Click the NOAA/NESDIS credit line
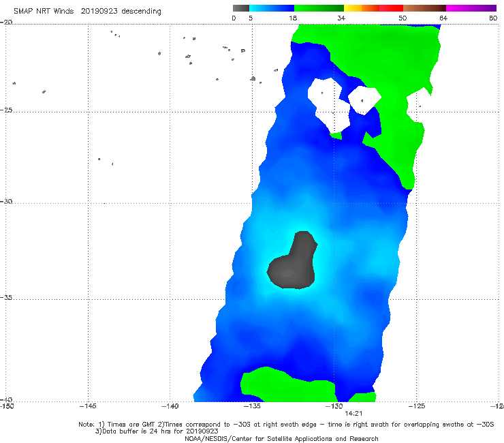 tap(281, 439)
